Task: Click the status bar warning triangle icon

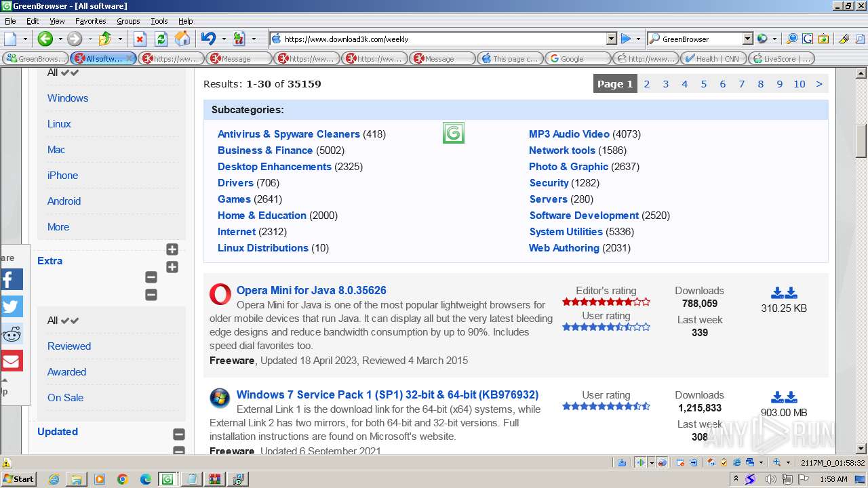Action: pyautogui.click(x=7, y=464)
